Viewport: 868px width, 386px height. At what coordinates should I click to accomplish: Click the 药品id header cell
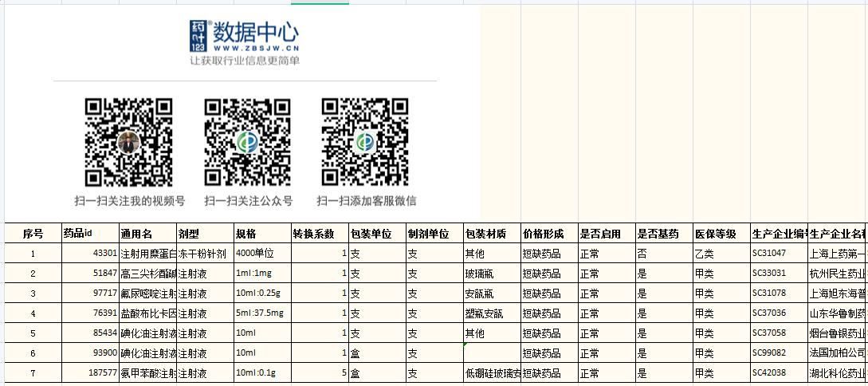pos(90,234)
